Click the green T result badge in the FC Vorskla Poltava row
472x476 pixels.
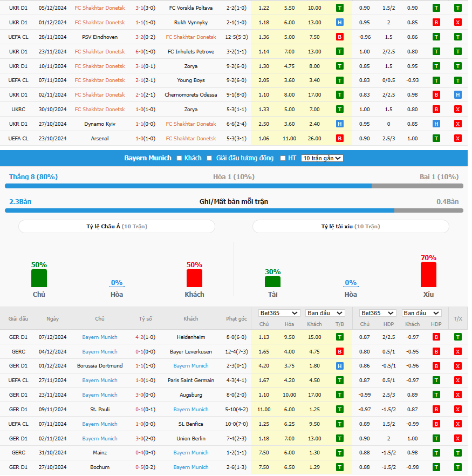pyautogui.click(x=340, y=8)
